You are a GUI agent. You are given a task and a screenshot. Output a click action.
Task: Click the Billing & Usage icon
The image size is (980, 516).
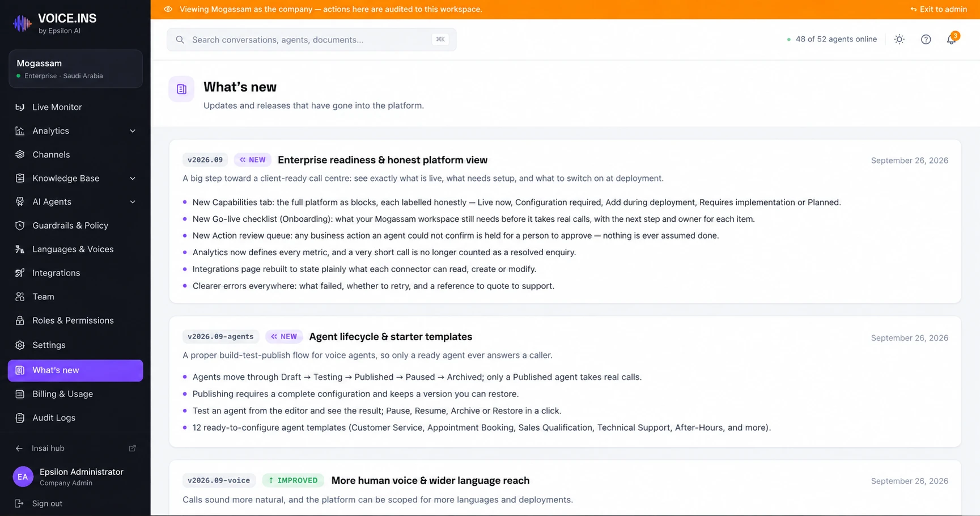[x=20, y=394]
